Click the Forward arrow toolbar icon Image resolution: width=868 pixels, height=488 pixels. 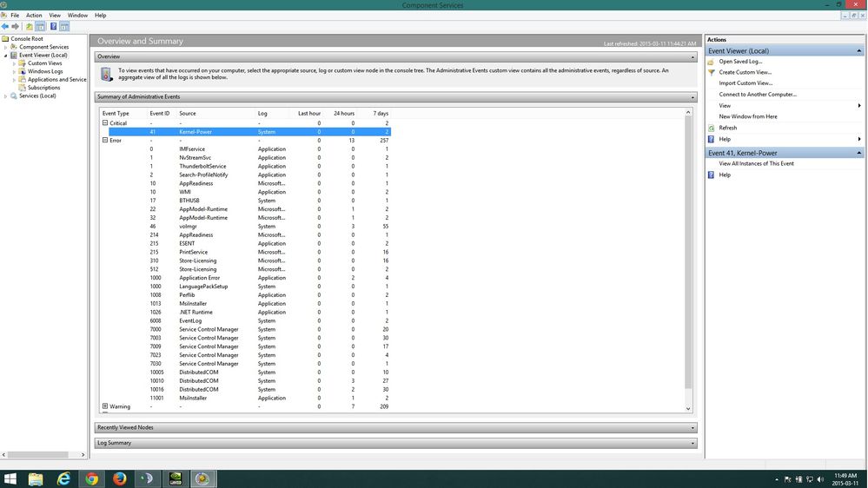(16, 27)
